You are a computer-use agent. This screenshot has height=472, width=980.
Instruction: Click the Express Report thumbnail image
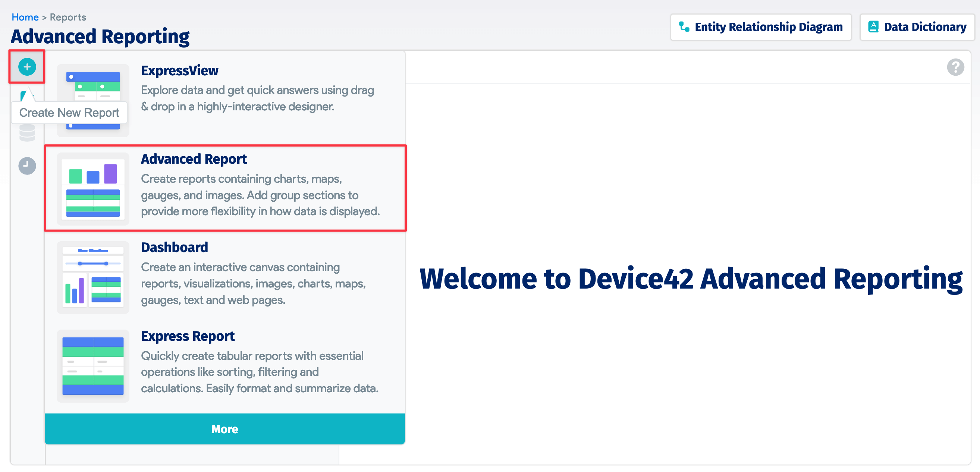[x=93, y=366]
